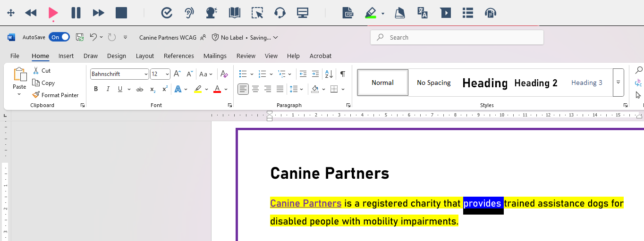644x241 pixels.
Task: Switch to the References tab
Action: click(x=179, y=56)
